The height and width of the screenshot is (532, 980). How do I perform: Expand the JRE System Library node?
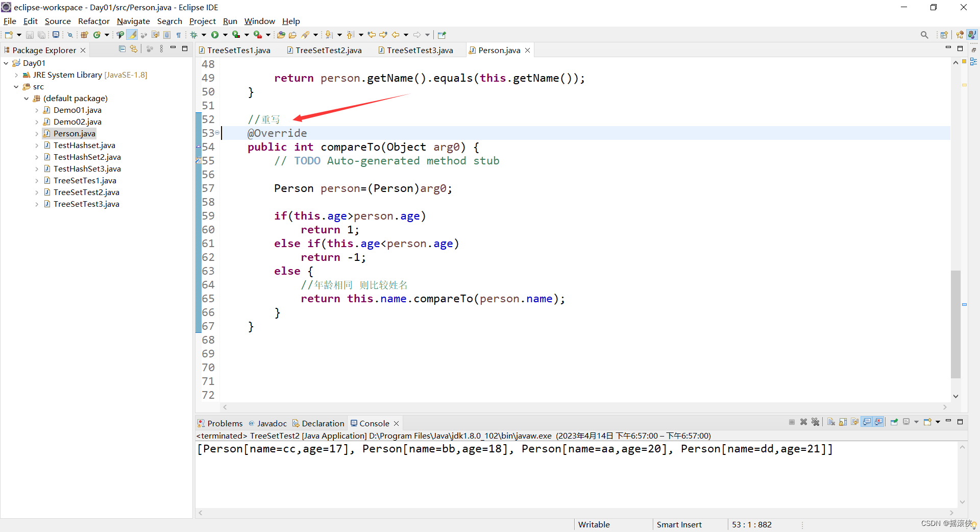[x=16, y=75]
